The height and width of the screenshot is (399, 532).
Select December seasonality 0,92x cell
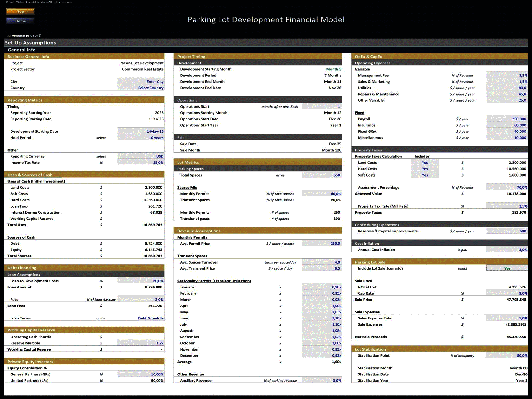(322, 355)
